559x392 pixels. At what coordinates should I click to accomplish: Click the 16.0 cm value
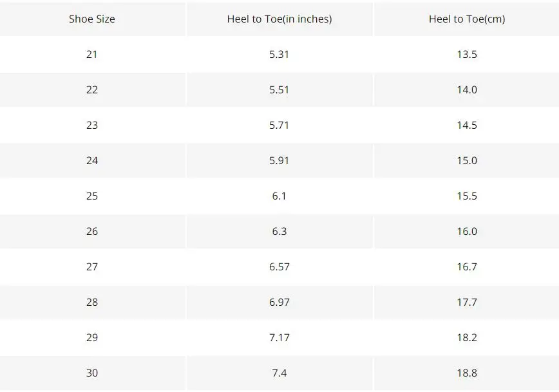[467, 231]
